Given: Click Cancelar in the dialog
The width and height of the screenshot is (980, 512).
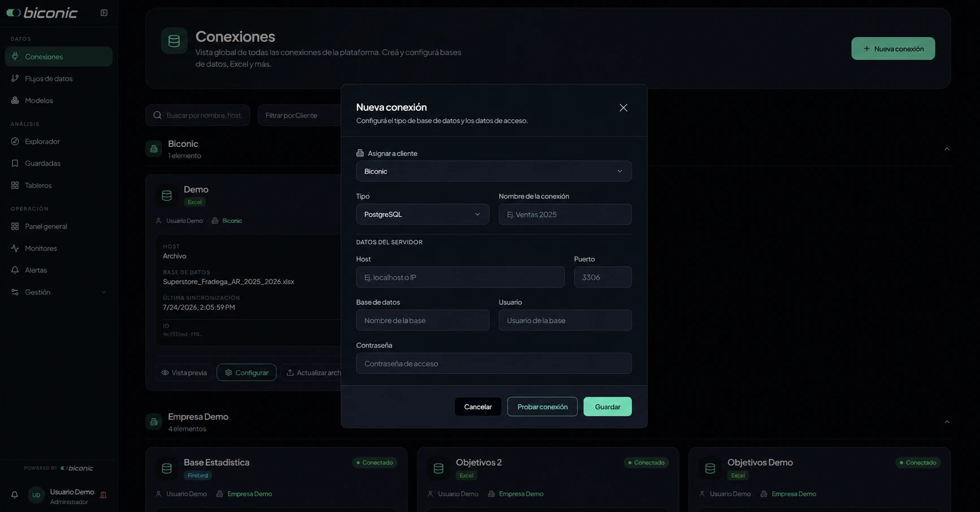Looking at the screenshot, I should click(x=478, y=407).
